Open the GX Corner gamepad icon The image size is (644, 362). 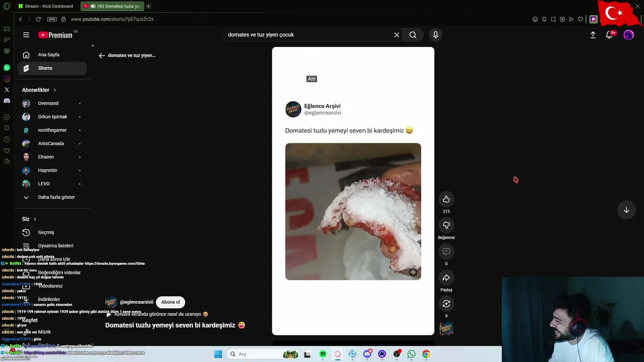pos(7,29)
